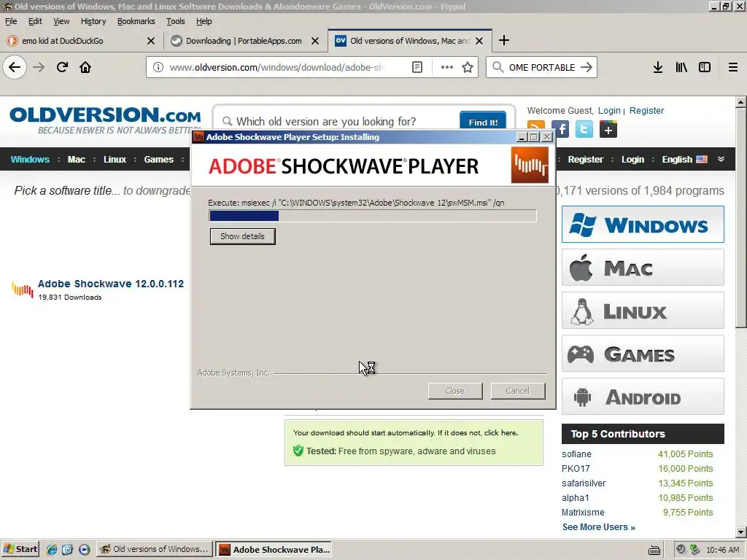Expand the nav bar double-chevron dropdown
The height and width of the screenshot is (560, 747).
(721, 159)
